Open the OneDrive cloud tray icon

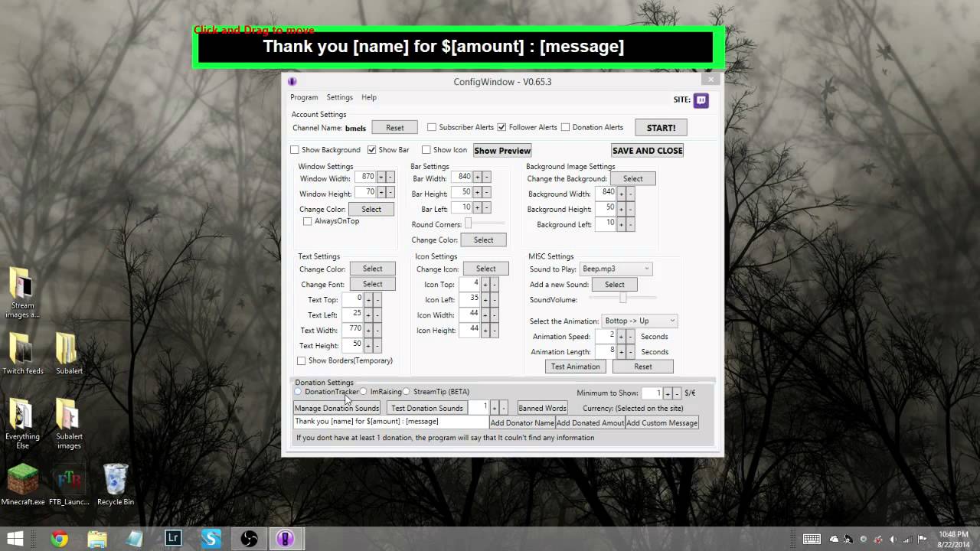coord(835,540)
